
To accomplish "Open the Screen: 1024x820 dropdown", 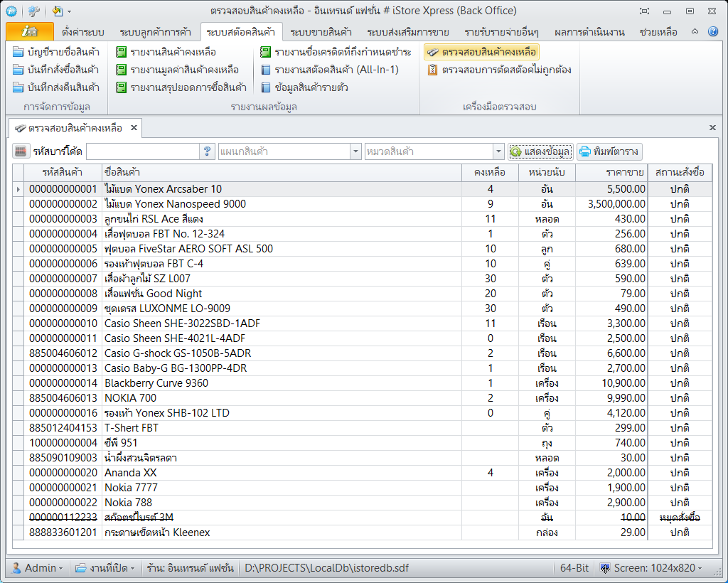I will click(x=652, y=567).
